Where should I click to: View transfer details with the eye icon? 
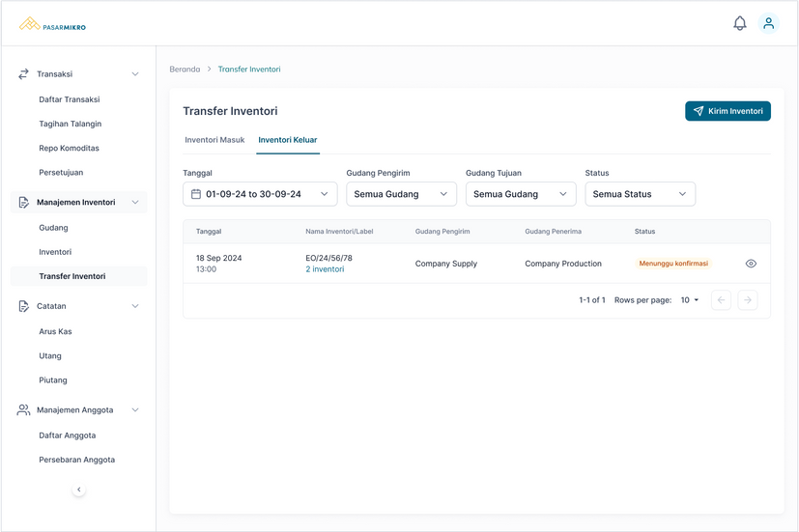751,264
